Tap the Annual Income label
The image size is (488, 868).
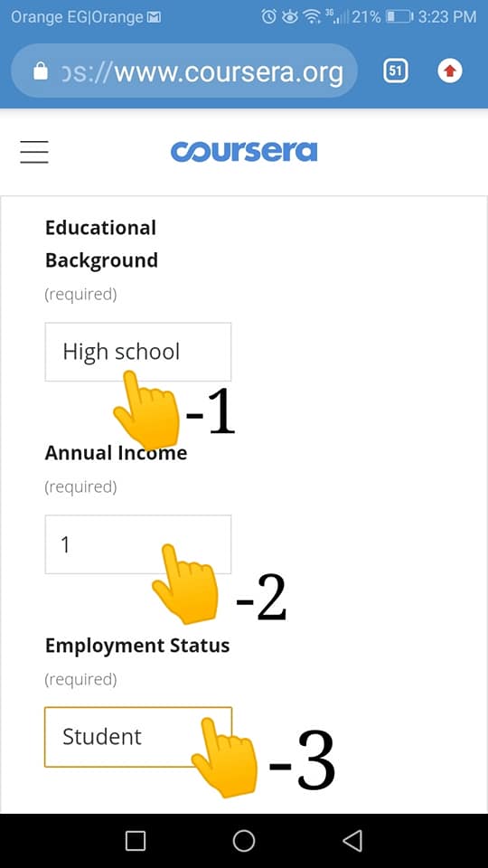pyautogui.click(x=117, y=453)
